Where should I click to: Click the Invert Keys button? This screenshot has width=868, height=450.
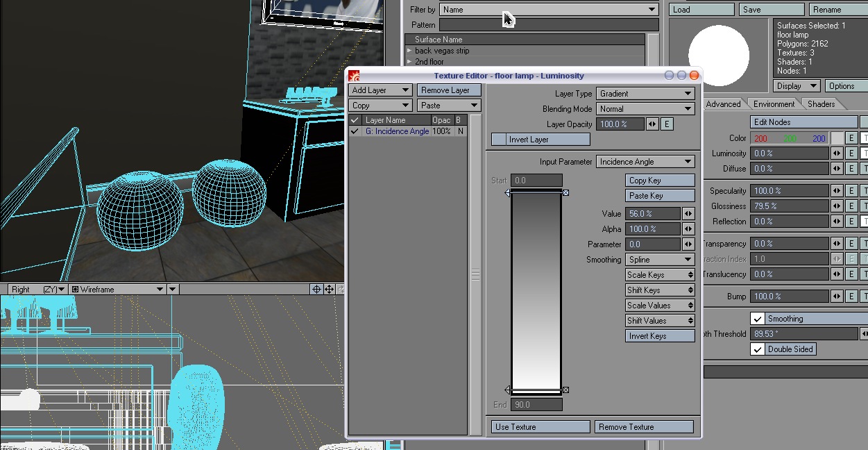(x=660, y=336)
